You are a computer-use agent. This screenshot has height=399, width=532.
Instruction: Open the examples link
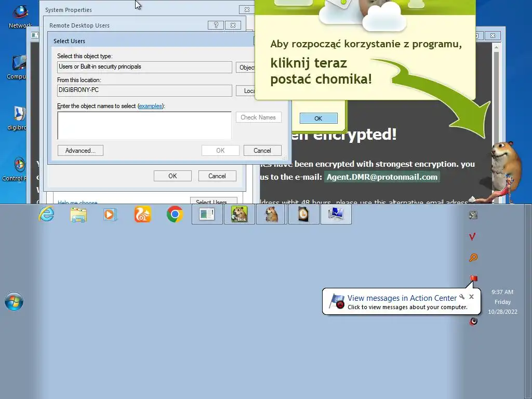click(x=150, y=106)
